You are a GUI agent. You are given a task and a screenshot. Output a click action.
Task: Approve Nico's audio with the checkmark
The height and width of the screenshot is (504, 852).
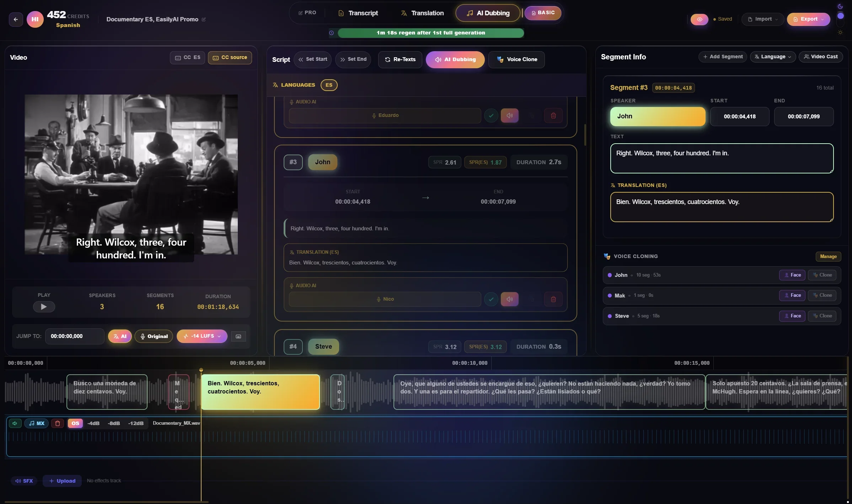(491, 299)
